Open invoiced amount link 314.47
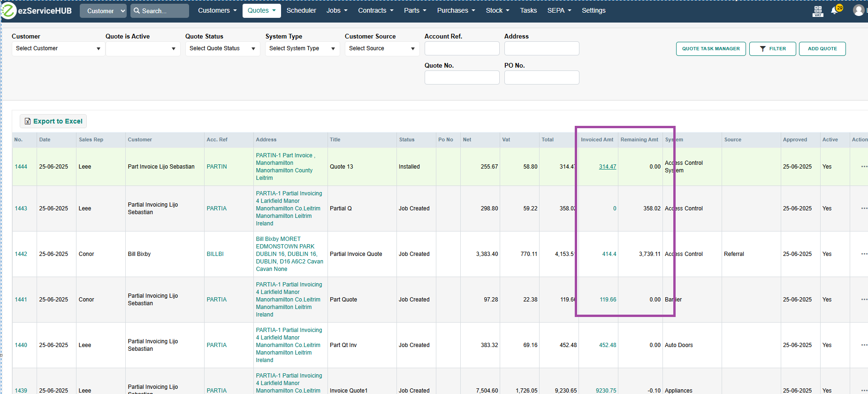Image resolution: width=868 pixels, height=394 pixels. click(607, 167)
